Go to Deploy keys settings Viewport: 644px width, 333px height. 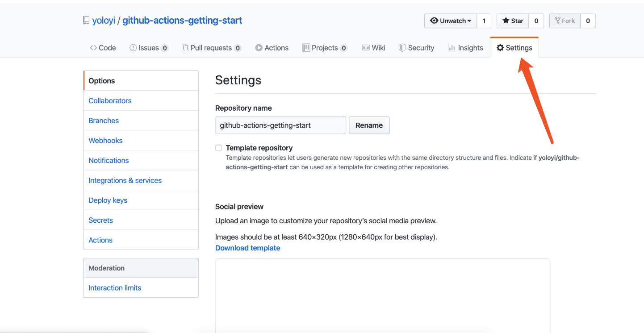(x=141, y=200)
